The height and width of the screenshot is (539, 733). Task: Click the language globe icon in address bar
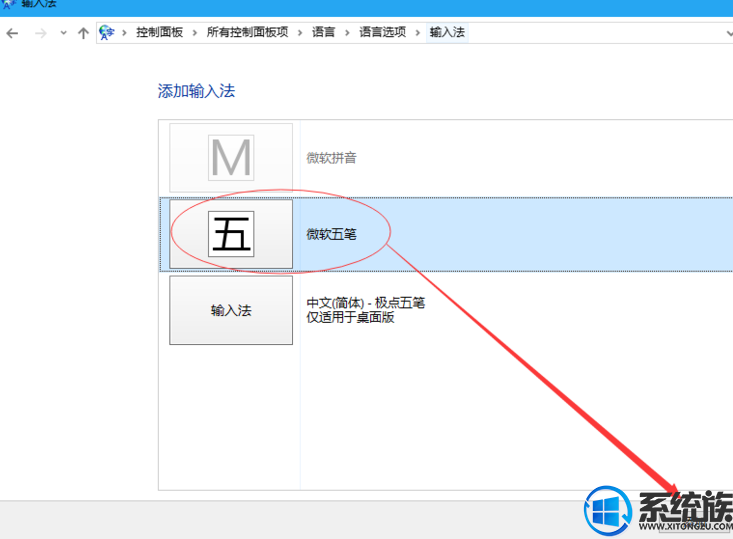[107, 32]
